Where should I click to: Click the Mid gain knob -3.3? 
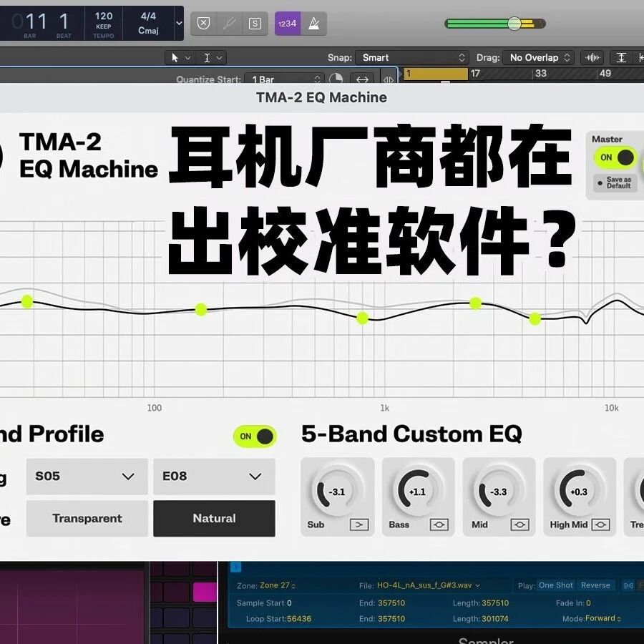click(x=499, y=491)
